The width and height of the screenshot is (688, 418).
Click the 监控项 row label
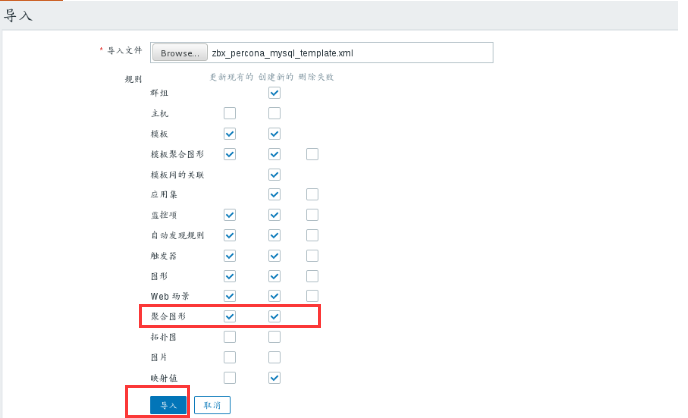(x=164, y=215)
